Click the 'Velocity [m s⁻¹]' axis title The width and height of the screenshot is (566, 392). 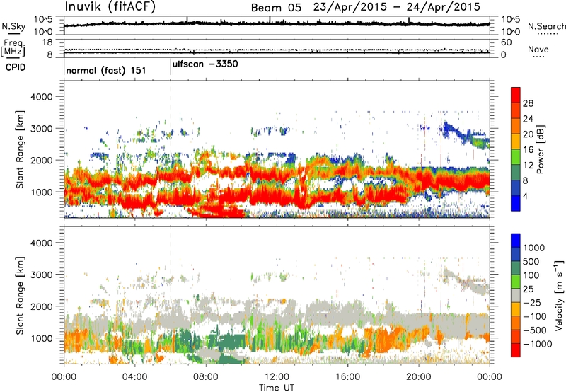click(559, 295)
